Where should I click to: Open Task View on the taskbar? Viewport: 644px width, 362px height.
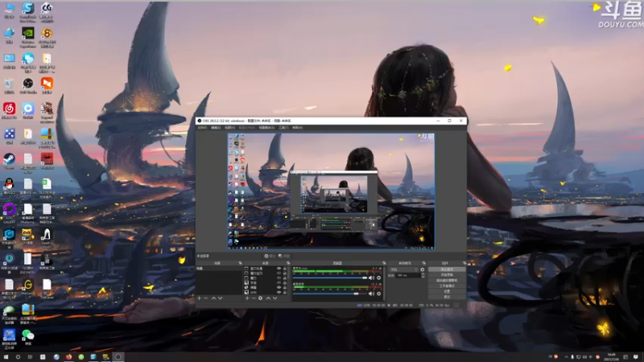coord(30,357)
